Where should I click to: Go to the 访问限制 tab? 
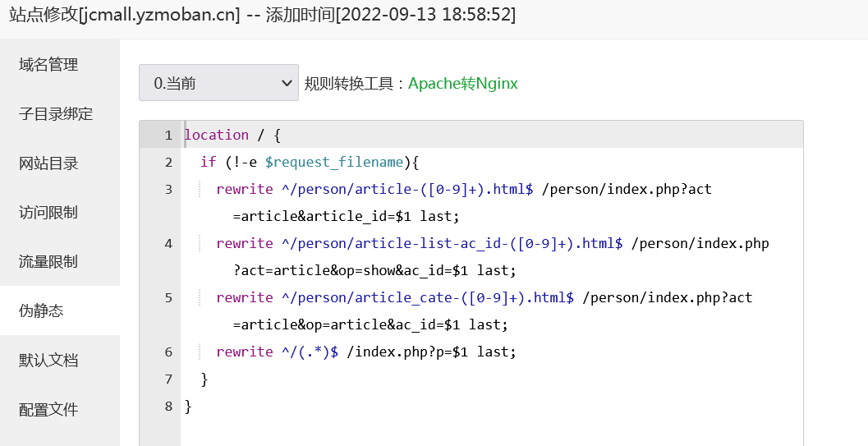tap(48, 213)
